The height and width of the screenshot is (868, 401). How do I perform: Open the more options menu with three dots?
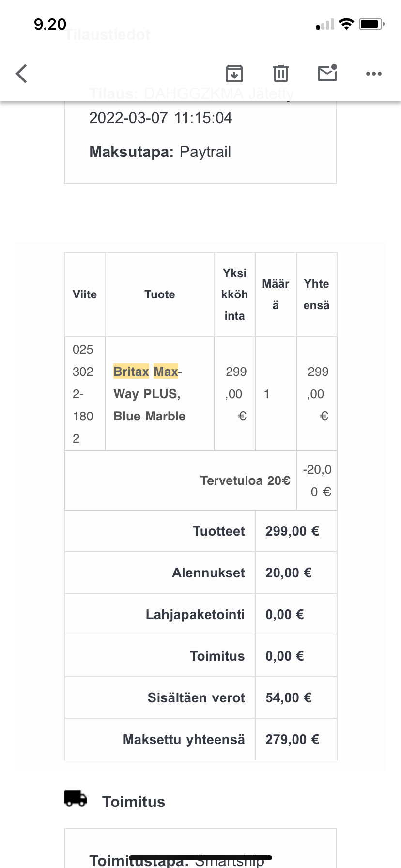pos(373,73)
